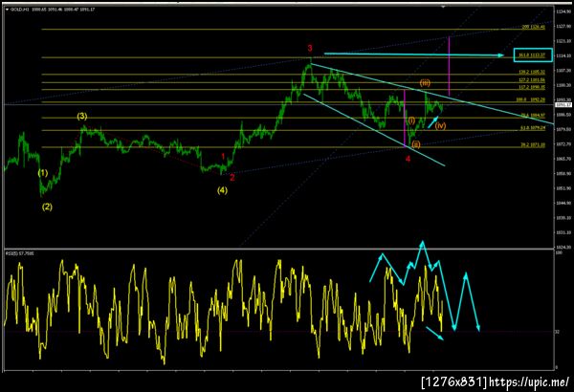
Task: Open the GOLD,H1 symbol dropdown arrow
Action: point(8,10)
